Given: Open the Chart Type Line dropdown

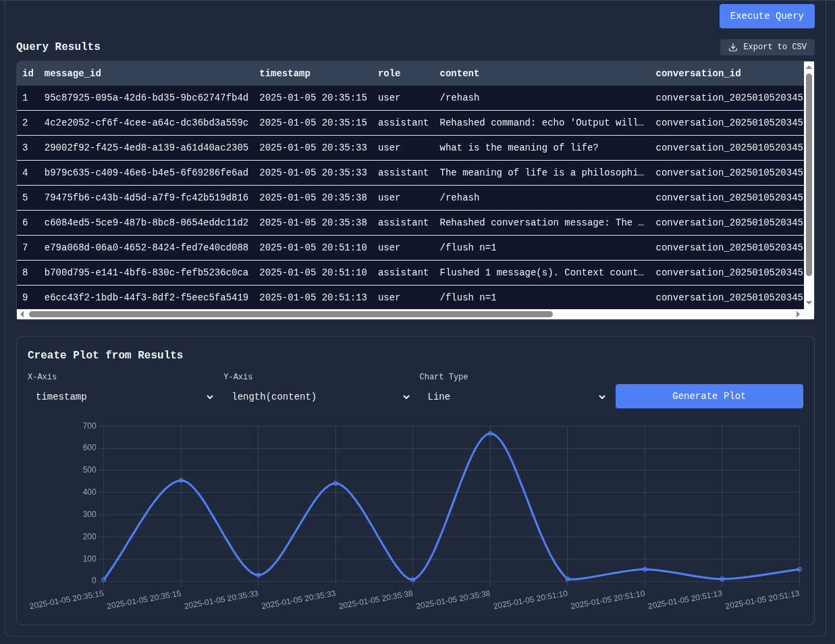Looking at the screenshot, I should pyautogui.click(x=514, y=397).
